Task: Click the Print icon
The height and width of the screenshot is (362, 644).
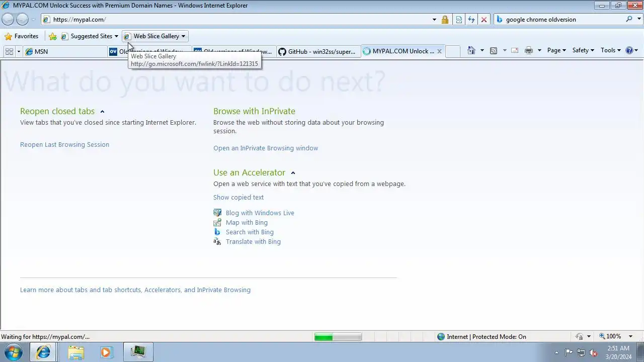Action: [x=528, y=50]
